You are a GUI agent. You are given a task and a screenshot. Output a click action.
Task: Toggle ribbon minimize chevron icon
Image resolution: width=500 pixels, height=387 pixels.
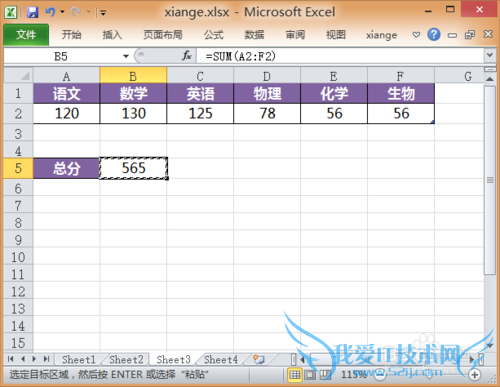[416, 35]
